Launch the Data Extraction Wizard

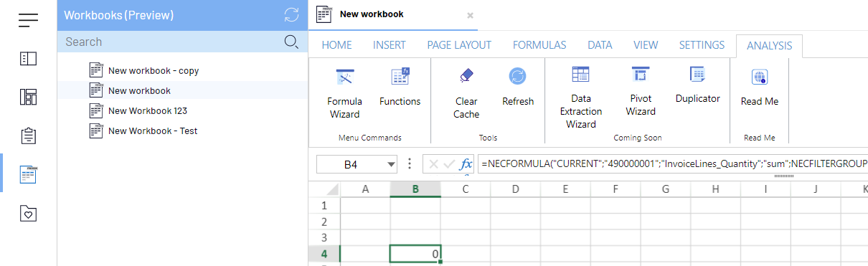pyautogui.click(x=581, y=98)
